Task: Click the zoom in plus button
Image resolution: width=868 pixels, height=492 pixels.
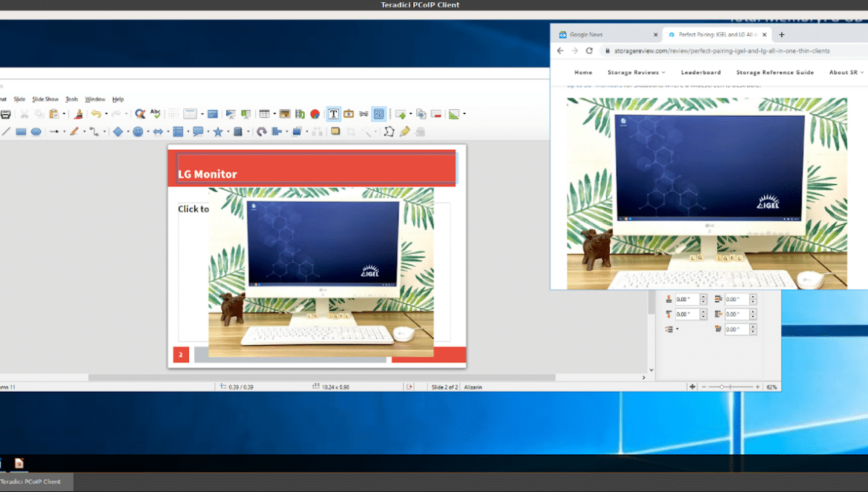Action: [x=758, y=387]
